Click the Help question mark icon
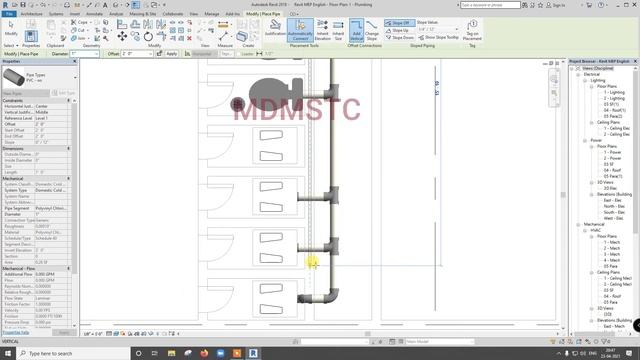The height and width of the screenshot is (360, 640). pos(601,5)
